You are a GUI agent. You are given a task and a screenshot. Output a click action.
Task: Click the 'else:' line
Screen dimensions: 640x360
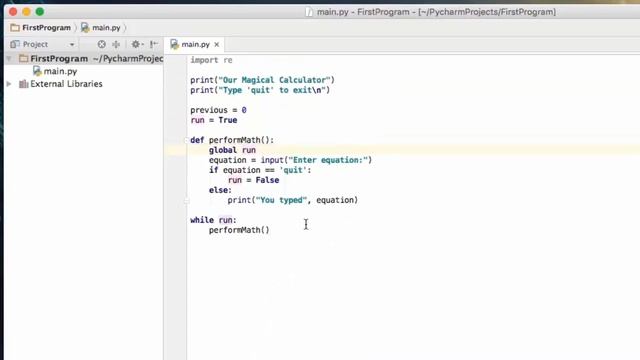click(220, 190)
